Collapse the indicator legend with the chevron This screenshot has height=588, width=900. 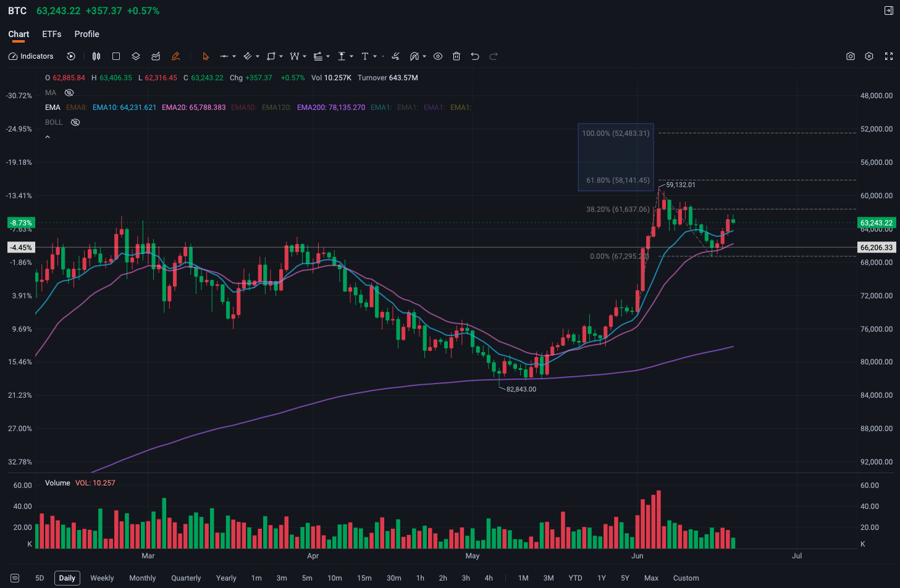pos(48,137)
